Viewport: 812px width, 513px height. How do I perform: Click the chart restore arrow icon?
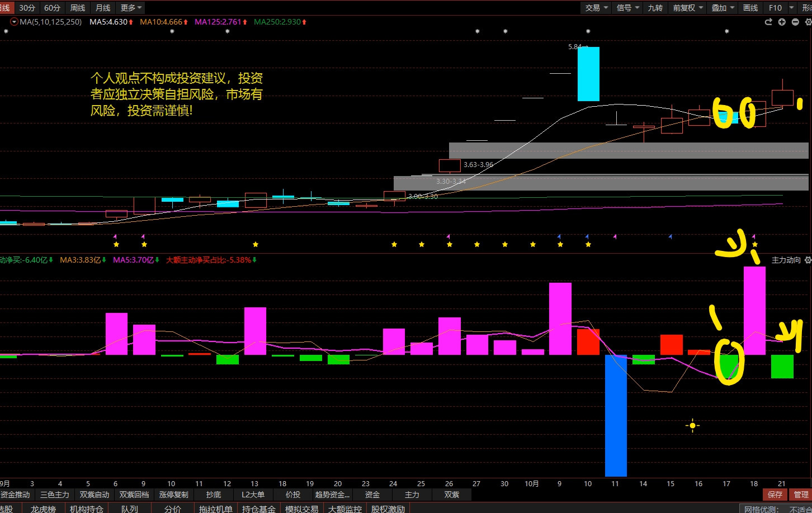coord(768,22)
